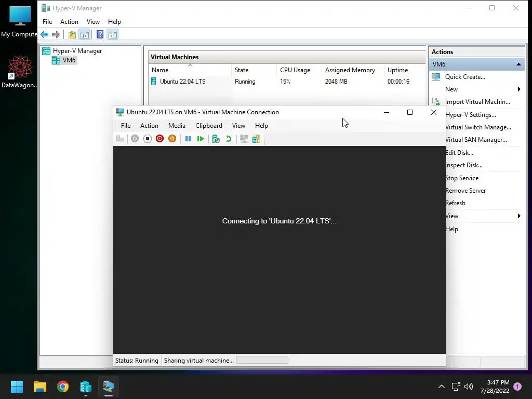Open the Clipboard menu
This screenshot has width=532, height=399.
pos(209,126)
